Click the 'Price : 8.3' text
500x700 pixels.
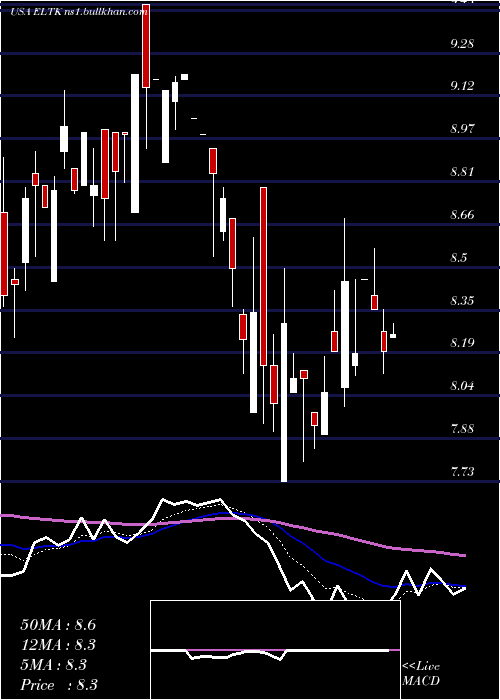59,685
